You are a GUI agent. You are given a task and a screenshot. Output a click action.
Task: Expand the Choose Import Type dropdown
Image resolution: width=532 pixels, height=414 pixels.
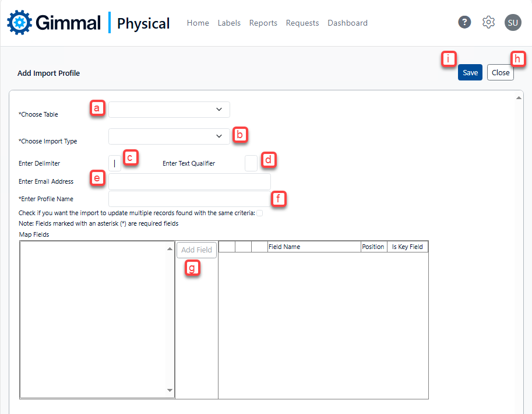[169, 136]
